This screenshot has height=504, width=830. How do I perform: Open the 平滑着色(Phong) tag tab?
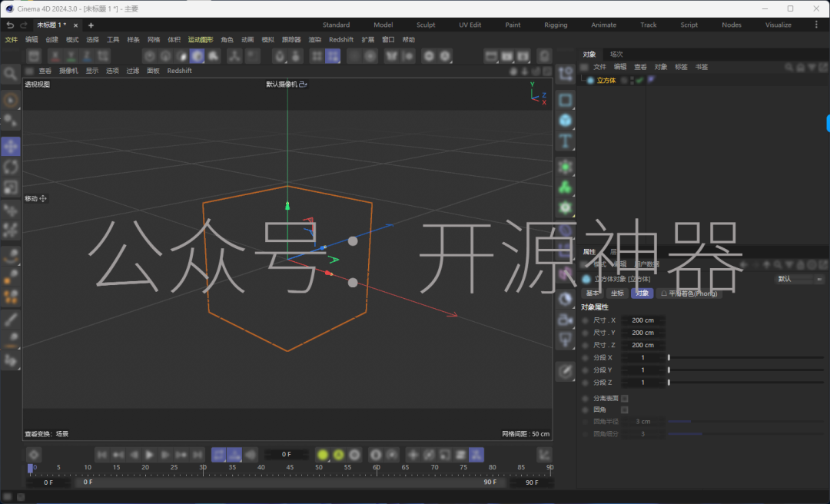click(689, 293)
